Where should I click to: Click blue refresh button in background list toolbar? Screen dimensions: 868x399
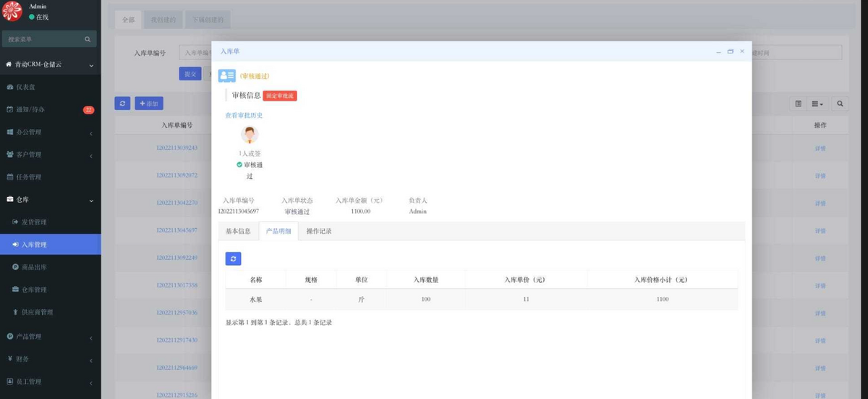[122, 104]
